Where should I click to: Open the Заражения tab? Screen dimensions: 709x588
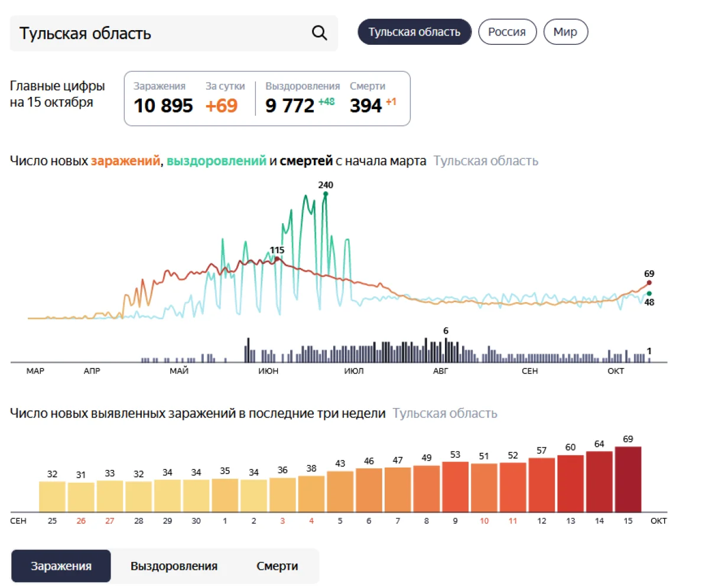point(61,566)
